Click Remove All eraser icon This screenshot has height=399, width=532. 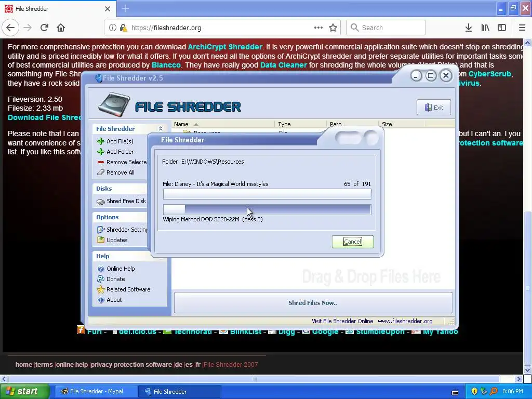click(x=101, y=172)
